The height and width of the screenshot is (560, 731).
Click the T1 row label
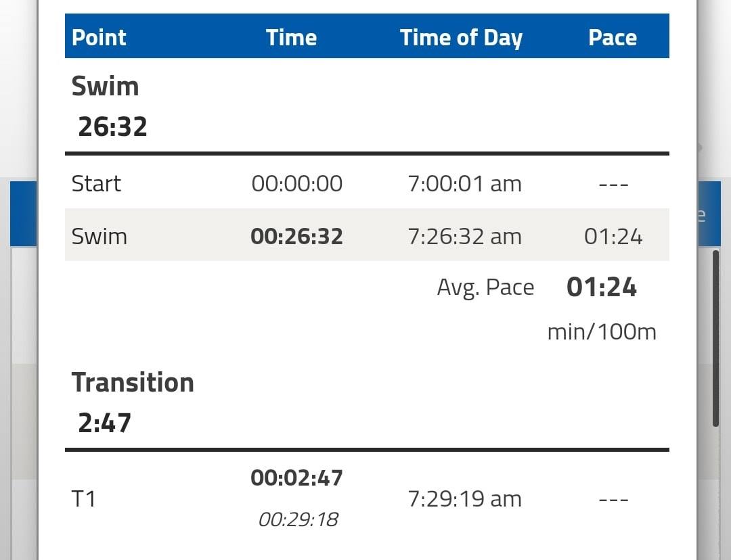coord(84,499)
